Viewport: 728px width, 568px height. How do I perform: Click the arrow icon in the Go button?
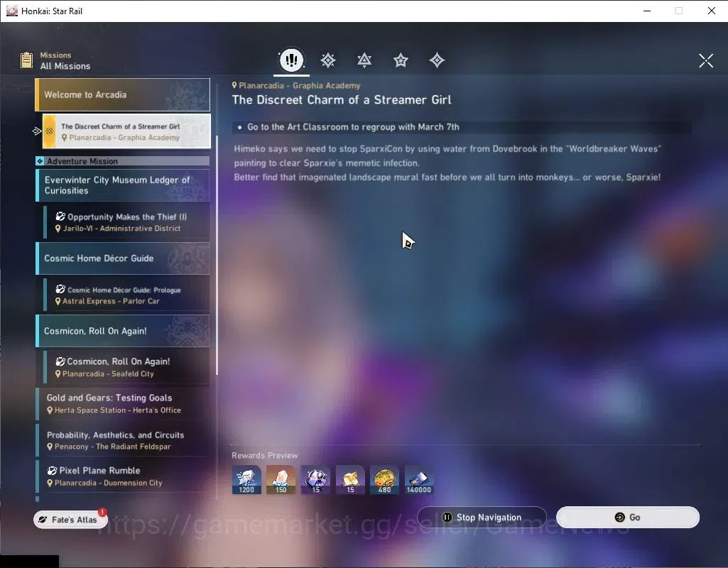619,518
